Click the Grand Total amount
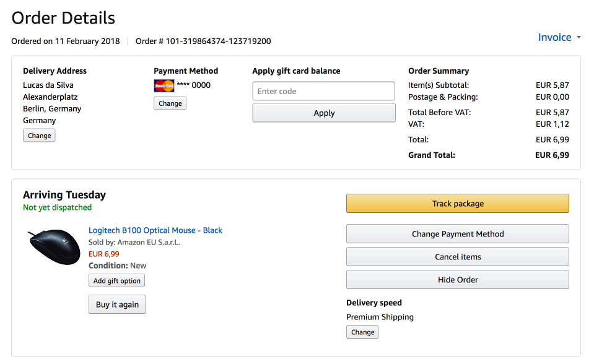The image size is (594, 364). pyautogui.click(x=552, y=155)
